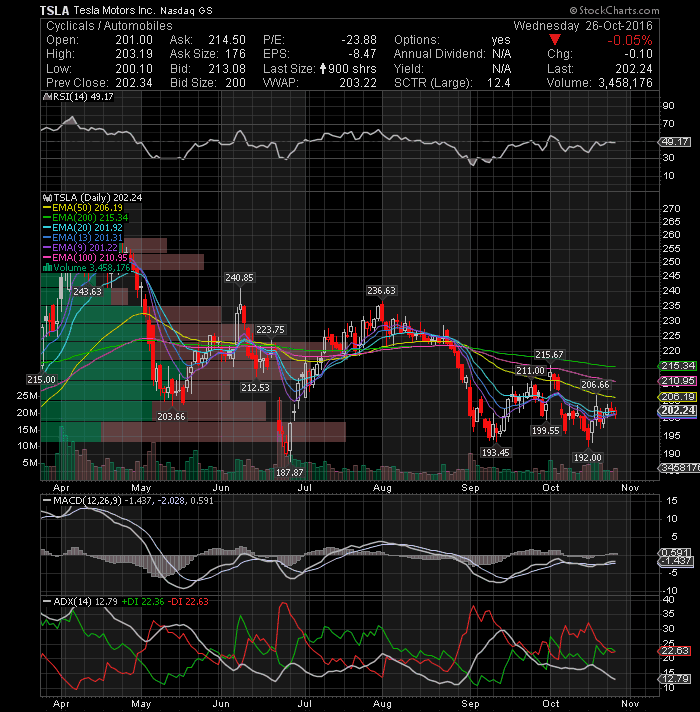Click the VWAP value 203.22

pos(358,83)
